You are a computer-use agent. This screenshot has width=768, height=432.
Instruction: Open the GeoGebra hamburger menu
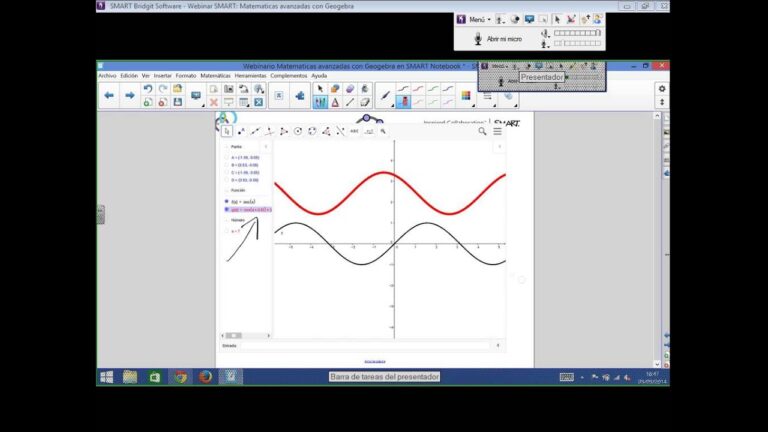click(x=497, y=130)
